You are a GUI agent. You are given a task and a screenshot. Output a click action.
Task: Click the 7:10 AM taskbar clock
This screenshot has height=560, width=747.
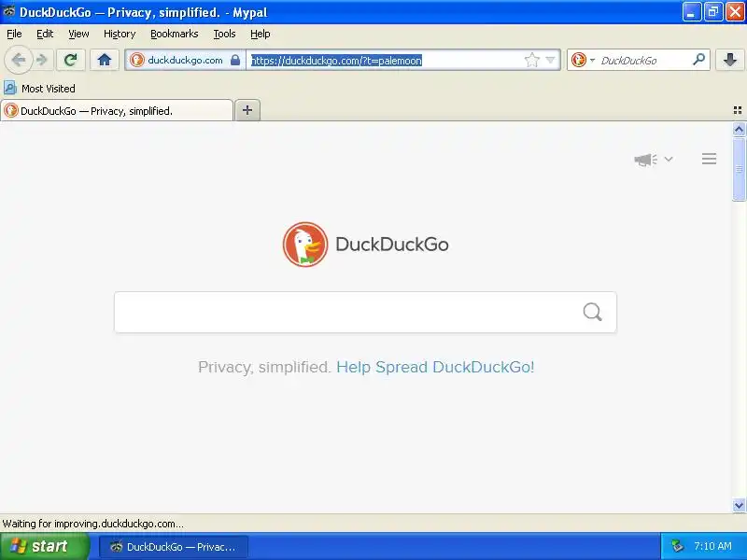point(712,546)
